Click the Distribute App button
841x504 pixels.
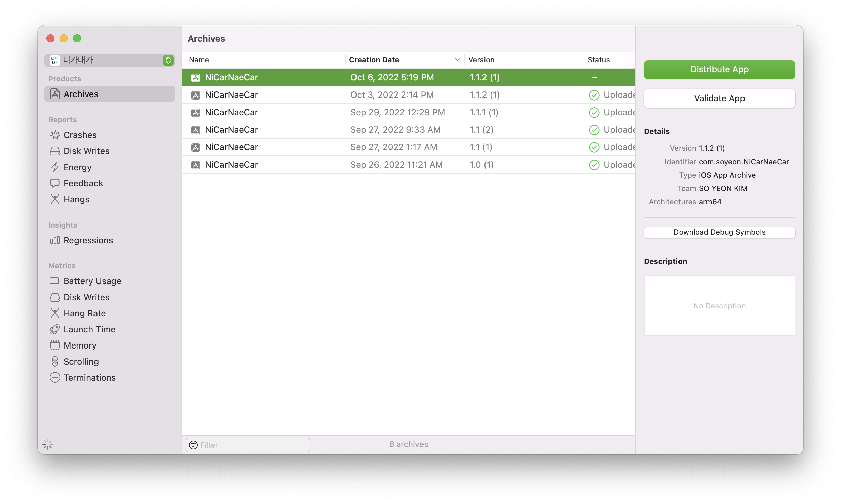(719, 70)
